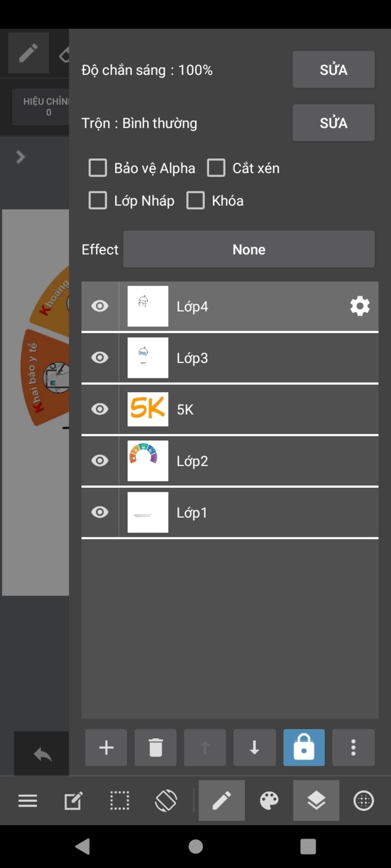
Task: Click the undo arrow icon
Action: pos(42,754)
